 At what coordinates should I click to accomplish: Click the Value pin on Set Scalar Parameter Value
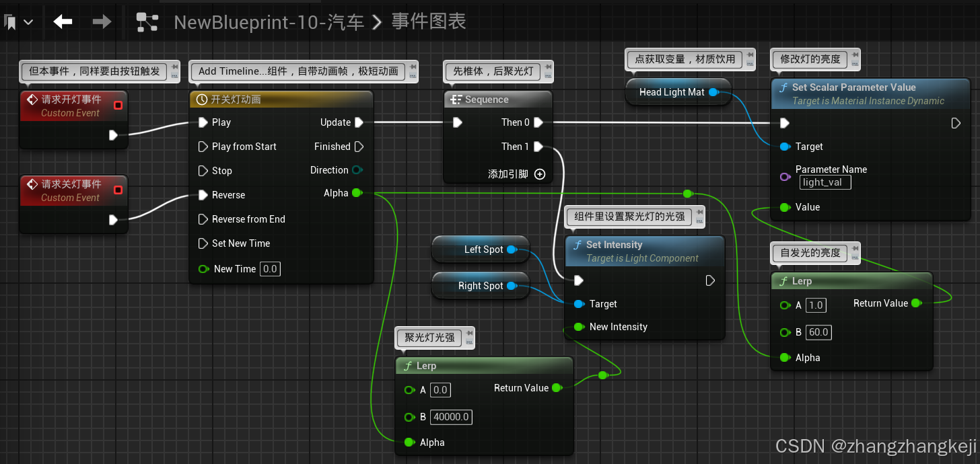coord(785,207)
